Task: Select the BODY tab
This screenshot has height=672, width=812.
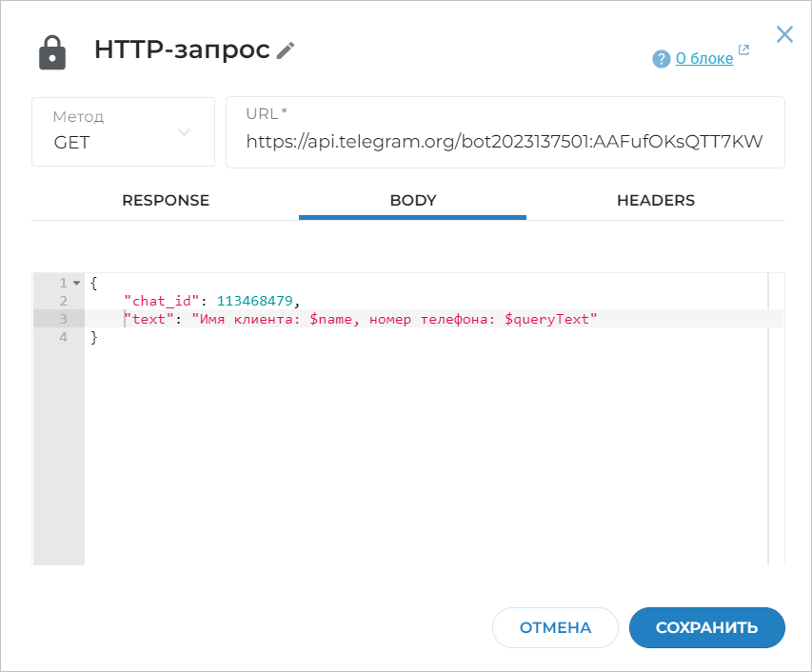Action: (x=412, y=201)
